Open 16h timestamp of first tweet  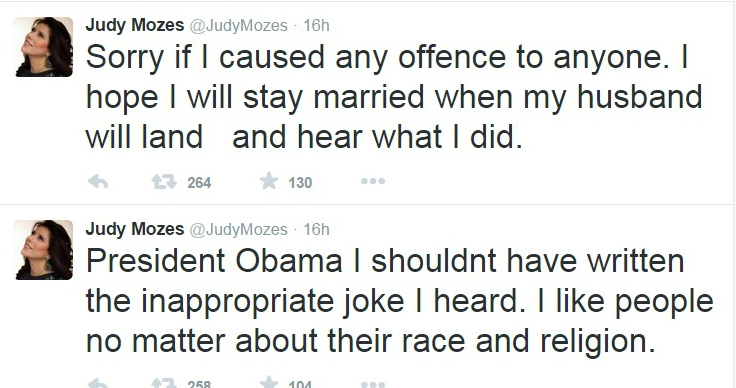(x=316, y=25)
